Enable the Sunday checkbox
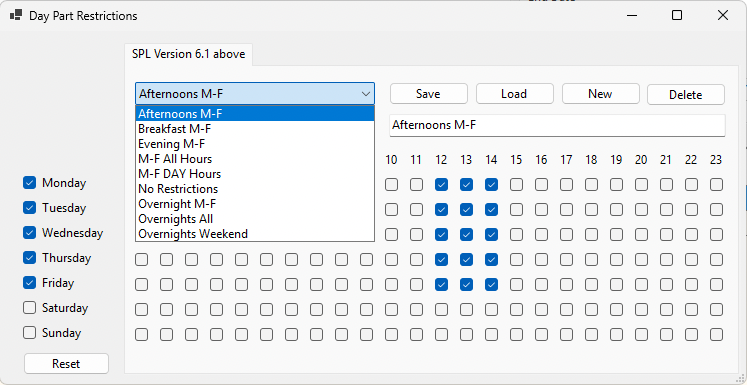 pyautogui.click(x=30, y=333)
